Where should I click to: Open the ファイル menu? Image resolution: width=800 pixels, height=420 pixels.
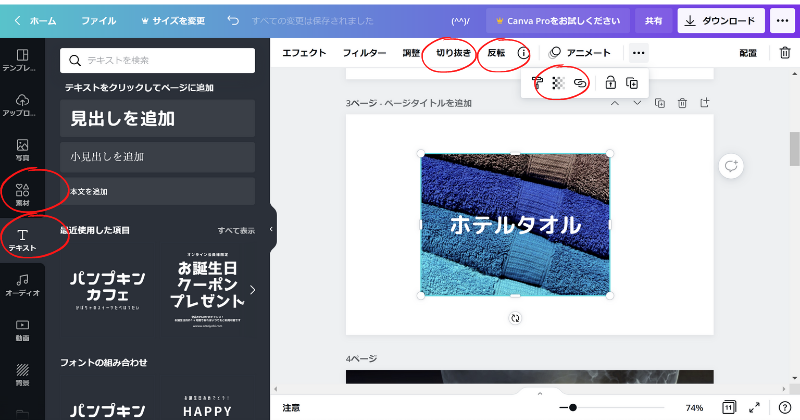(x=98, y=20)
